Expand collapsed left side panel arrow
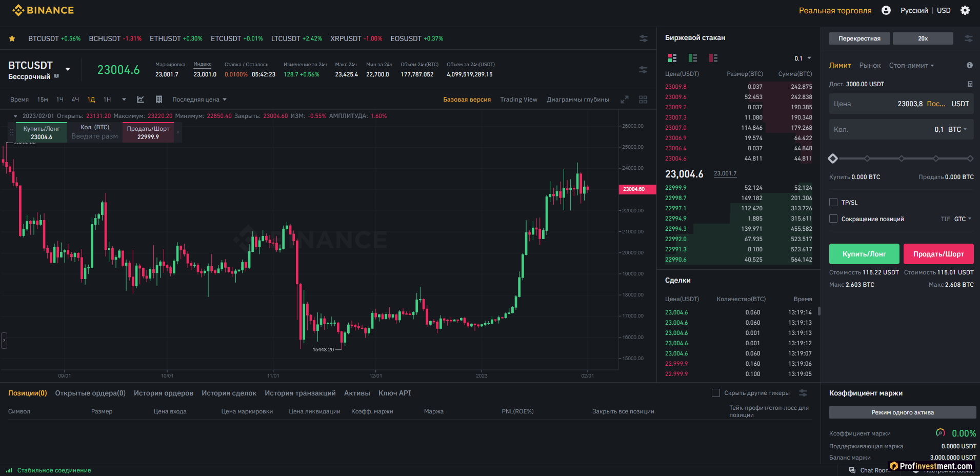 [x=4, y=340]
